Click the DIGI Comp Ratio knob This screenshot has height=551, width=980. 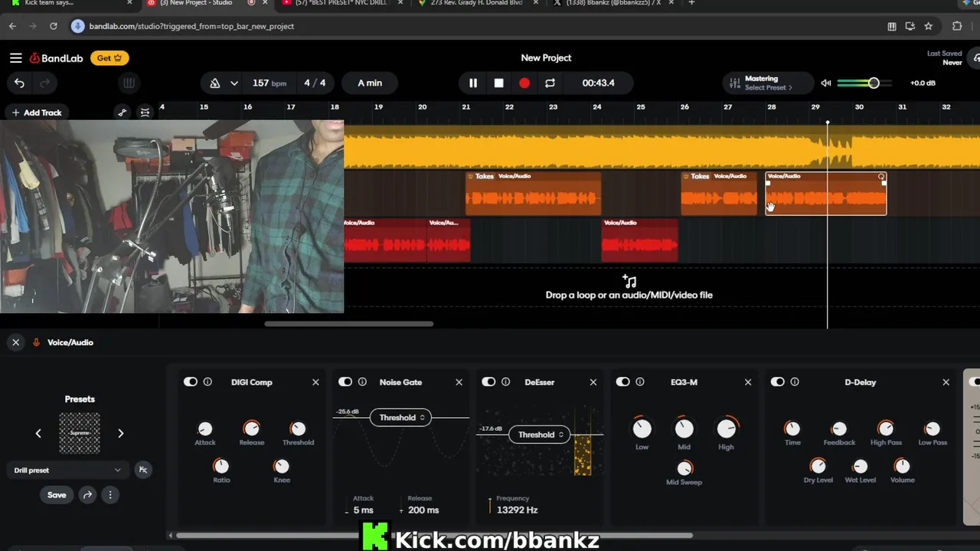click(x=221, y=466)
